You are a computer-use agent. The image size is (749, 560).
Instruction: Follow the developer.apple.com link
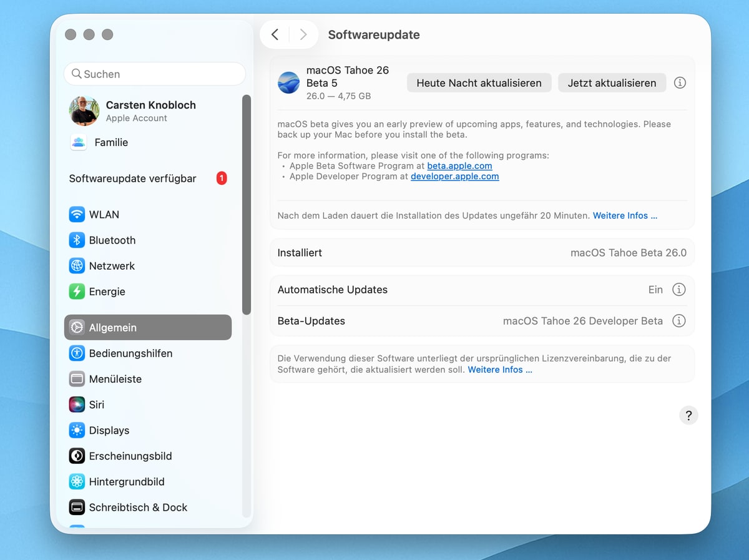pyautogui.click(x=454, y=177)
